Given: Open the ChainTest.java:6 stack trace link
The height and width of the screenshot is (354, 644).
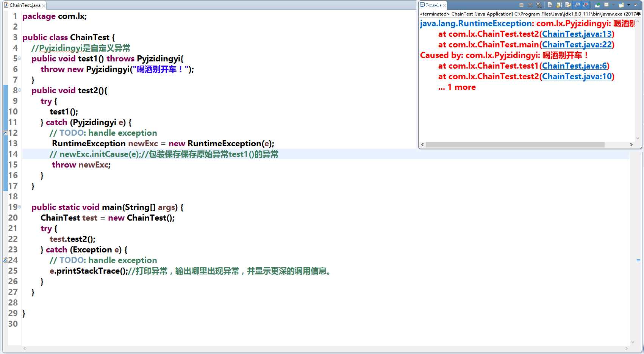Looking at the screenshot, I should [x=575, y=66].
